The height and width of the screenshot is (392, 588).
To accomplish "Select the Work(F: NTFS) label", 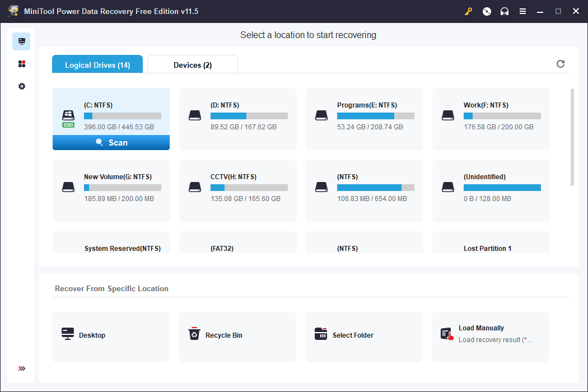I will 486,105.
